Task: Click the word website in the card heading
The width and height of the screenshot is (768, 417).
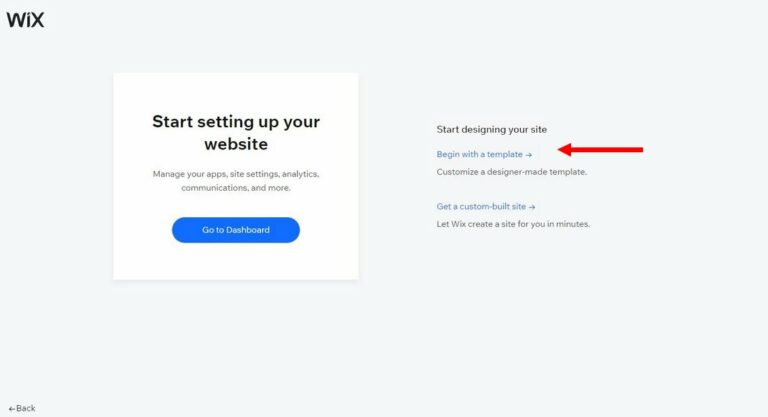Action: click(236, 144)
